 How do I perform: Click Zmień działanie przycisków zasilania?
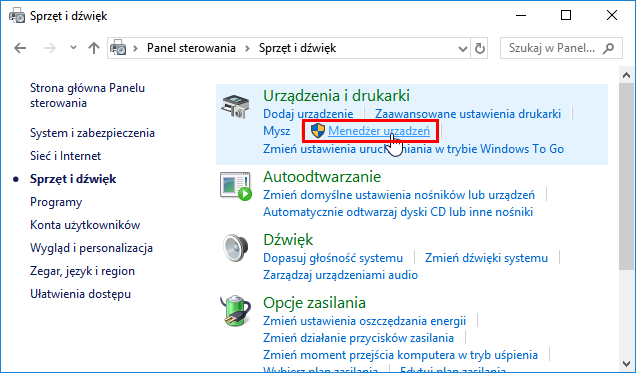pyautogui.click(x=358, y=338)
